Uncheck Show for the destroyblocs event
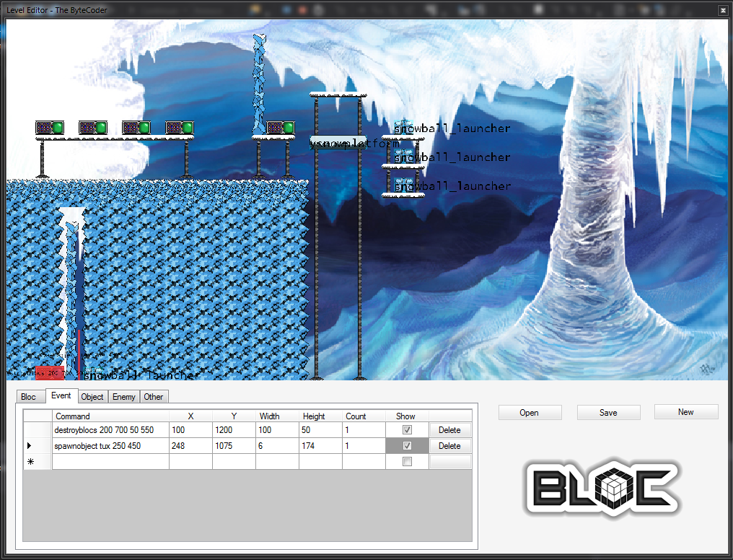Screen dimensions: 733x560 (x=407, y=430)
